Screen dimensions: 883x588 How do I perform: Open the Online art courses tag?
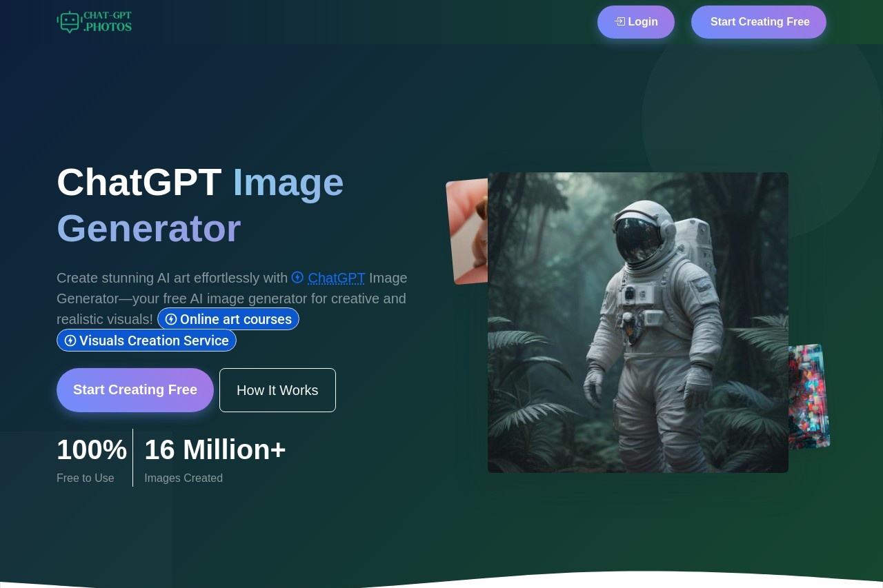pyautogui.click(x=228, y=319)
